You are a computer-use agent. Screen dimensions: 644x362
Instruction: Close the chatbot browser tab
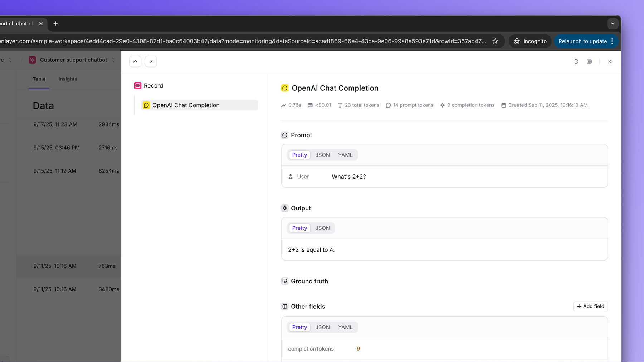click(41, 24)
